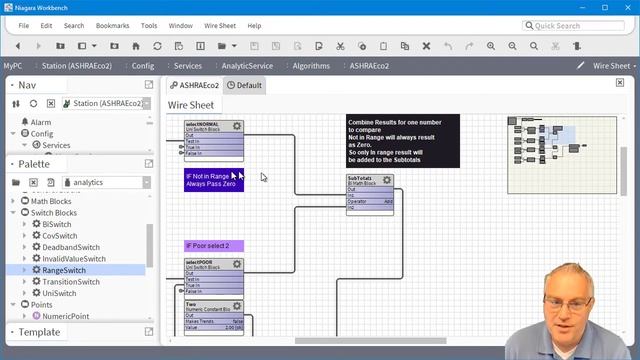640x360 pixels.
Task: Close the wire sheet view with boxed X
Action: tap(620, 83)
